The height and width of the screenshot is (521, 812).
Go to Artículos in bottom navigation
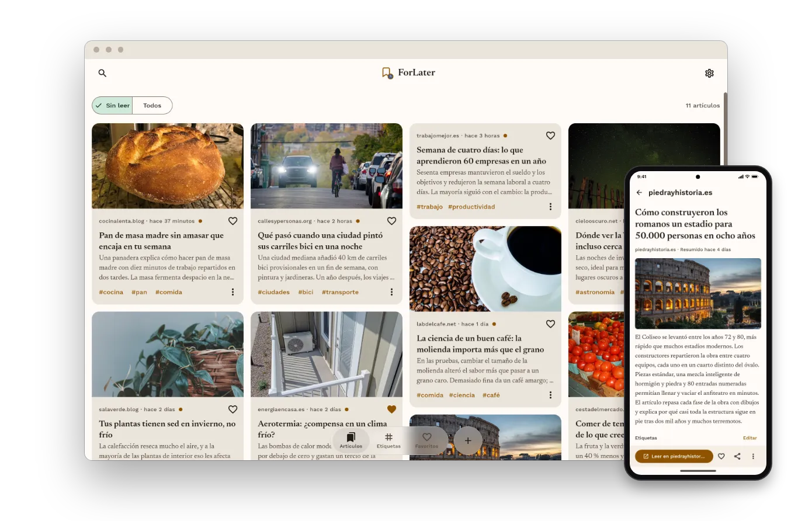[x=351, y=440]
